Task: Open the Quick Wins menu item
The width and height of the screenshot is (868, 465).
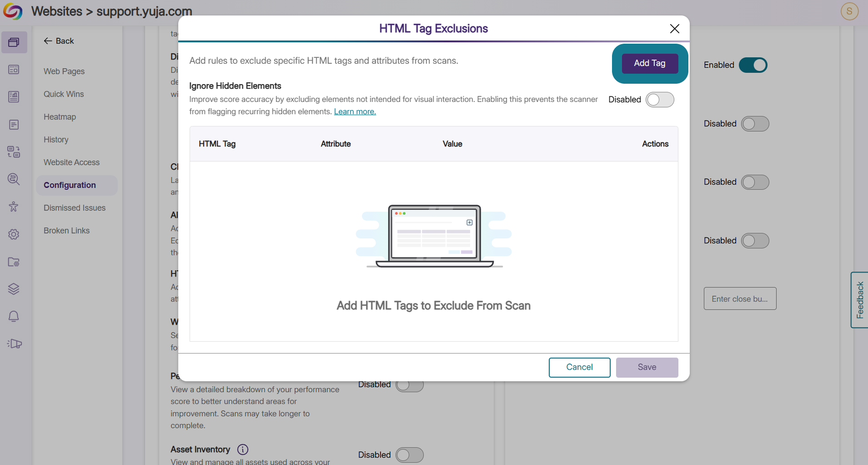Action: (x=64, y=94)
